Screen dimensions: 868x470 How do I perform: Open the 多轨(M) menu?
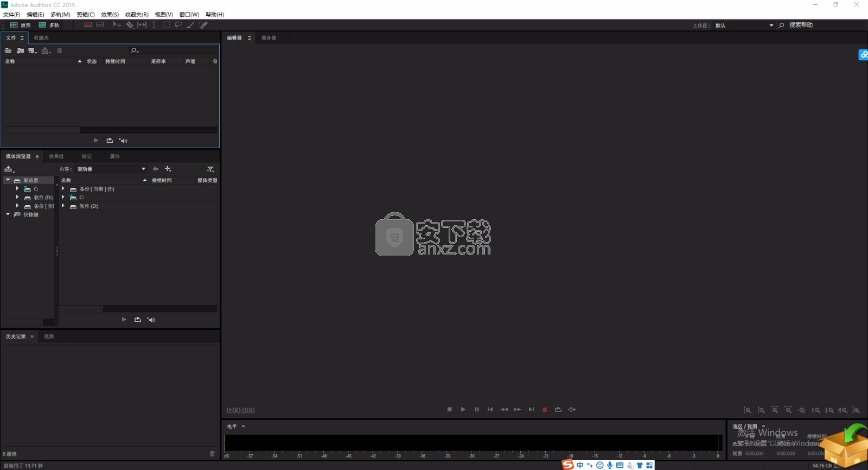click(60, 15)
